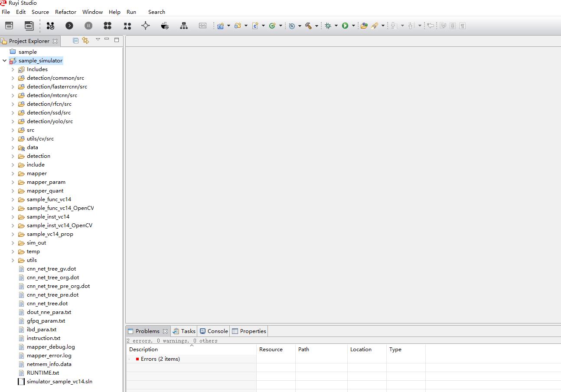The image size is (561, 392).
Task: Click the green new class icon
Action: (x=272, y=26)
